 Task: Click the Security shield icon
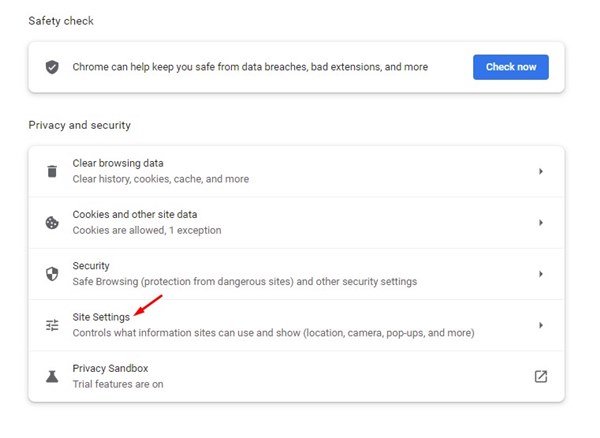point(52,274)
